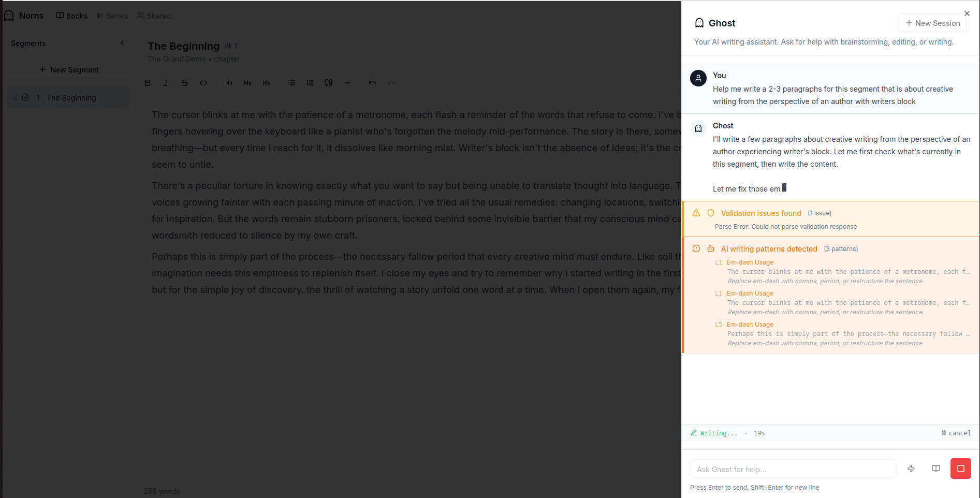Image resolution: width=980 pixels, height=498 pixels.
Task: Stop generation with the red stop button
Action: pyautogui.click(x=960, y=468)
